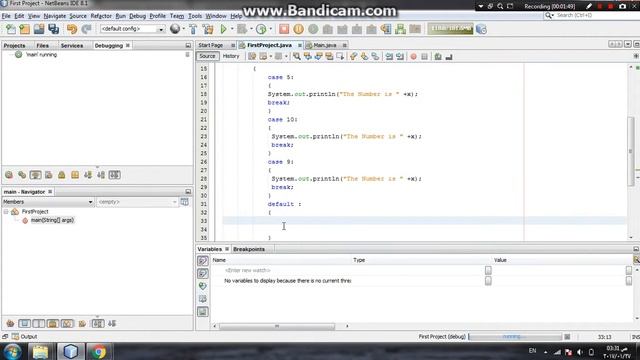Pause the debugger with orange icon
This screenshot has width=640, height=360.
click(298, 29)
